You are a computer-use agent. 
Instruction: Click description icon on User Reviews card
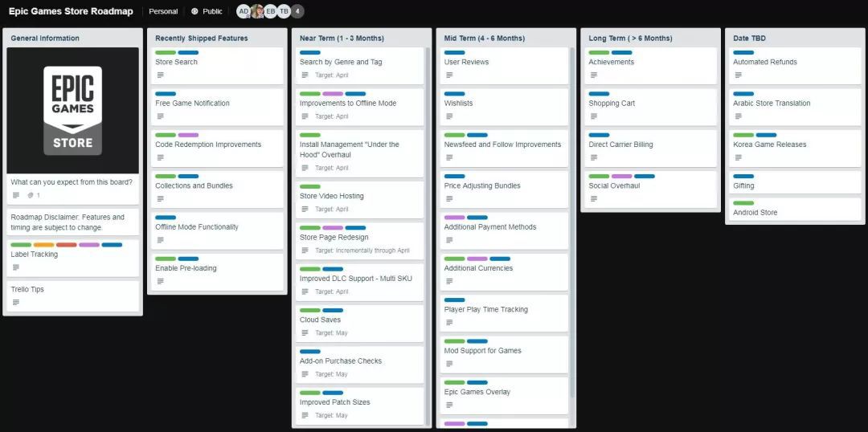point(449,75)
